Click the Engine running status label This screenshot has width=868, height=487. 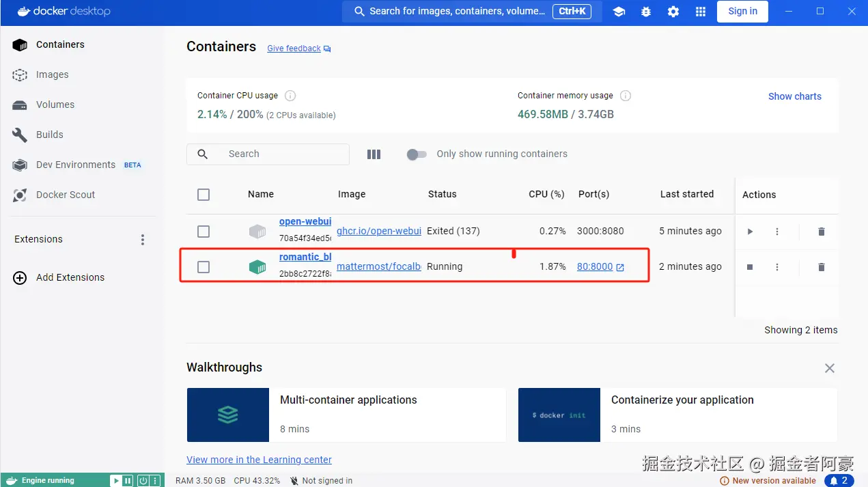48,481
